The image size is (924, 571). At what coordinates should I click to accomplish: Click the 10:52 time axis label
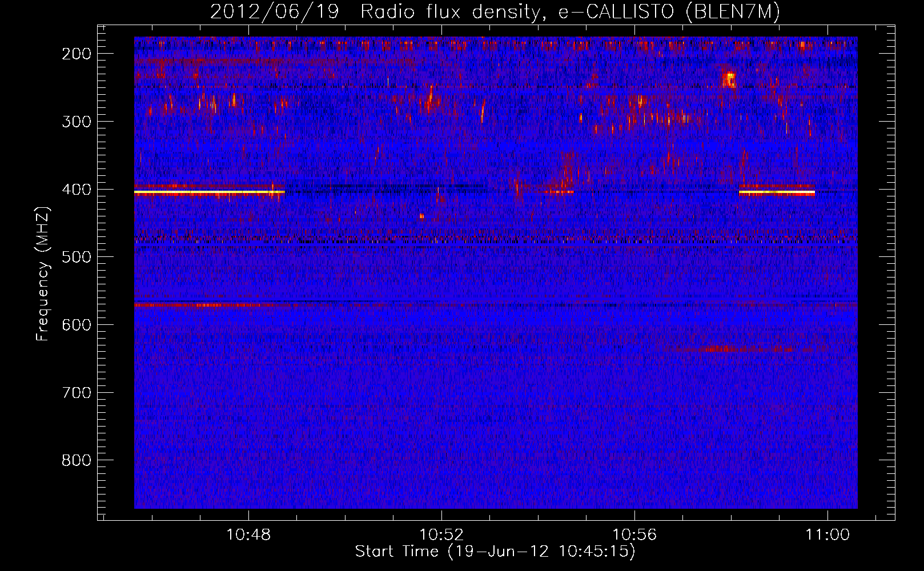click(441, 535)
